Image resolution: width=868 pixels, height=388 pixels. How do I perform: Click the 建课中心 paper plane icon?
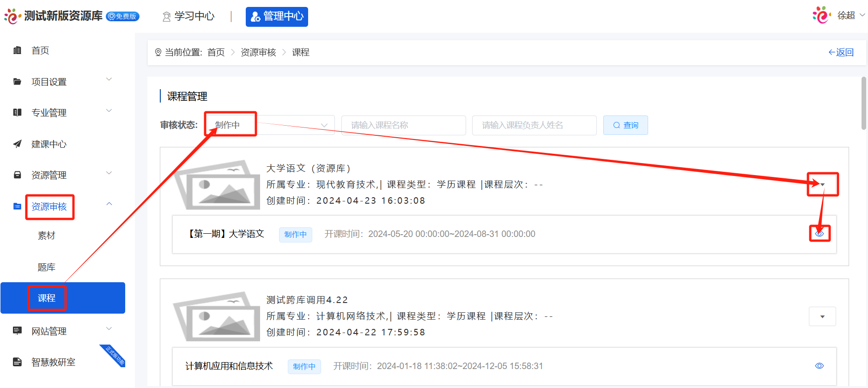tap(18, 144)
